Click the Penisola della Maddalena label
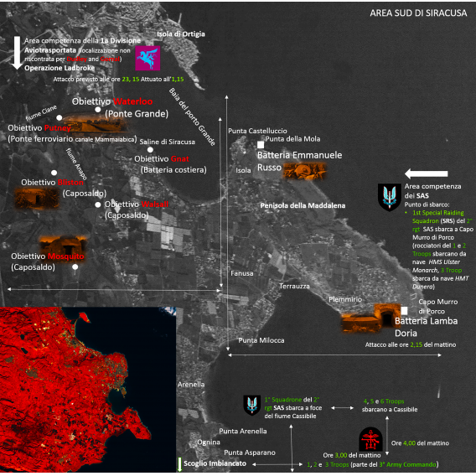The height and width of the screenshot is (476, 476). tap(303, 205)
